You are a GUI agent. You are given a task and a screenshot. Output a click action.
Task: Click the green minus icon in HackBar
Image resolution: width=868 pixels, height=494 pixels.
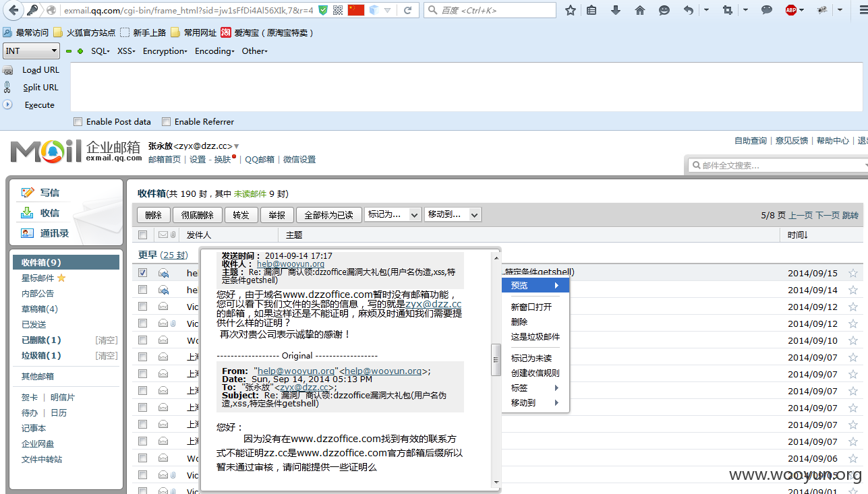click(x=69, y=51)
